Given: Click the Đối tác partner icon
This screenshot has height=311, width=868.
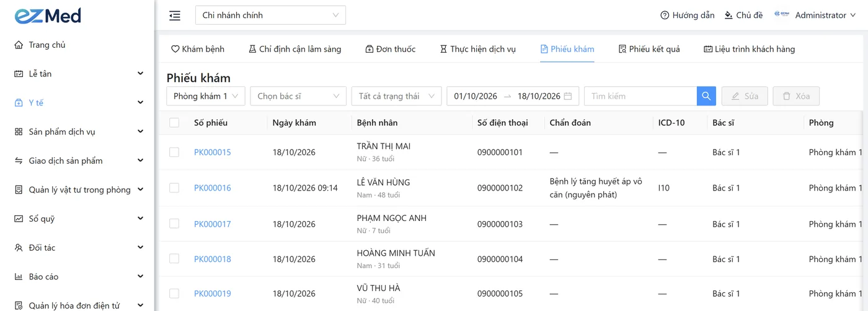Looking at the screenshot, I should 19,248.
